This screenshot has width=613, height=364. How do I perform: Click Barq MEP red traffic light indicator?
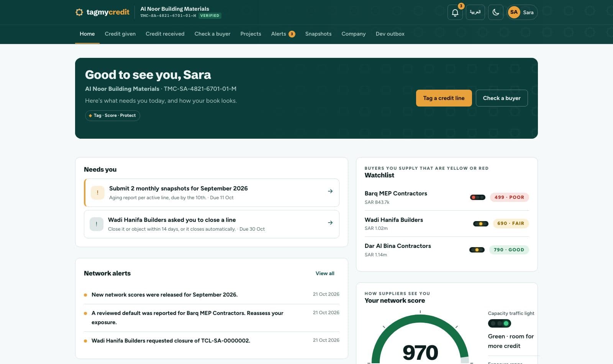pyautogui.click(x=478, y=197)
